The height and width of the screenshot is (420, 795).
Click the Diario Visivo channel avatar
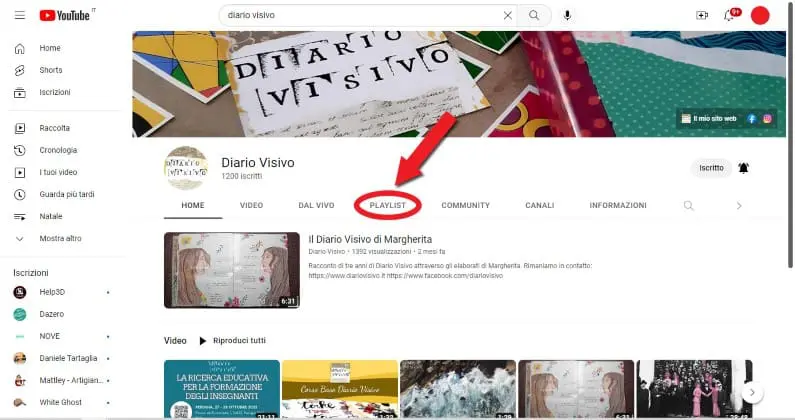point(186,168)
